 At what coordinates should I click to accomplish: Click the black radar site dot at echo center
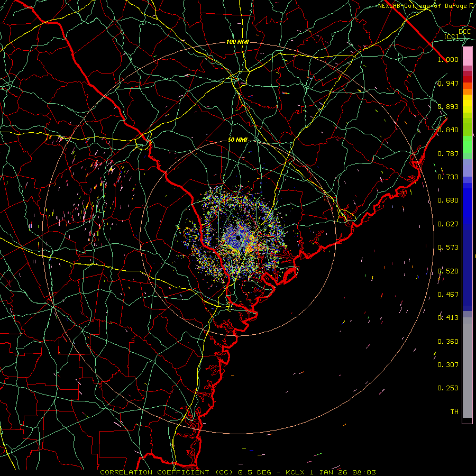pyautogui.click(x=238, y=237)
